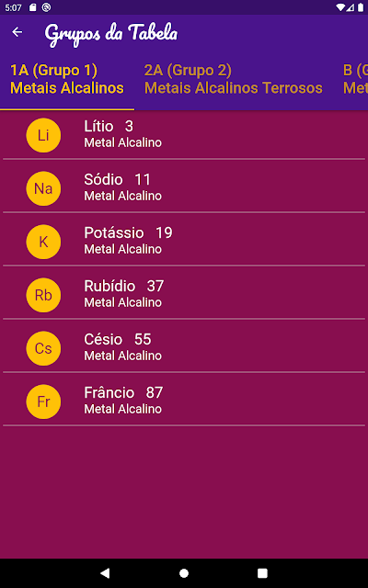Viewport: 368px width, 588px height.
Task: Tap the yellow Cs element circle
Action: pos(43,348)
